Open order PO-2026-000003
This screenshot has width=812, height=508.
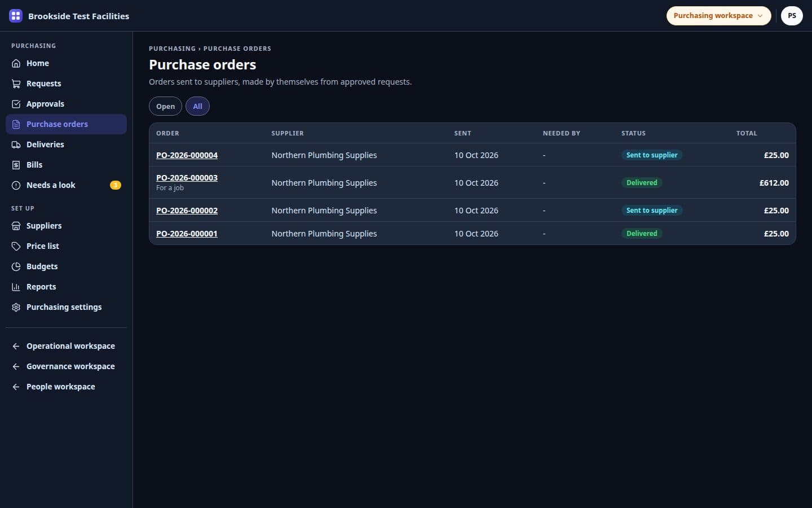point(187,178)
